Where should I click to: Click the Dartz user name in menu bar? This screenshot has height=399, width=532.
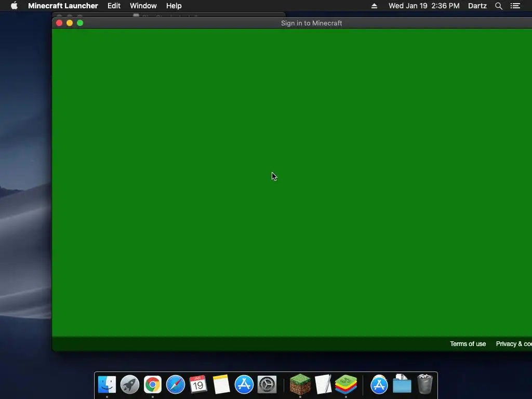[x=477, y=6]
